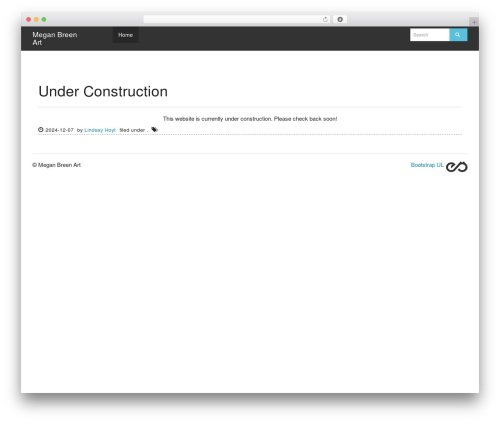Click the yellow minimize window button
This screenshot has height=423, width=500.
click(36, 19)
